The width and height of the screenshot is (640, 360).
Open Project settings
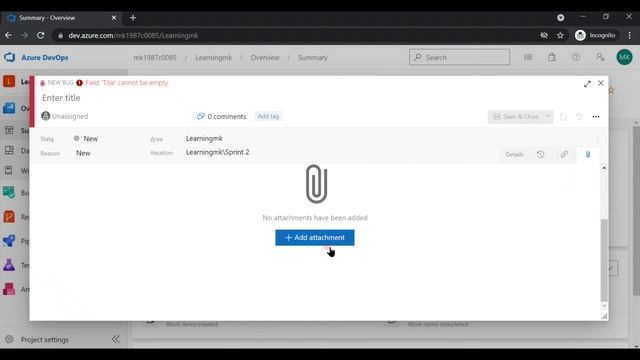[x=44, y=340]
